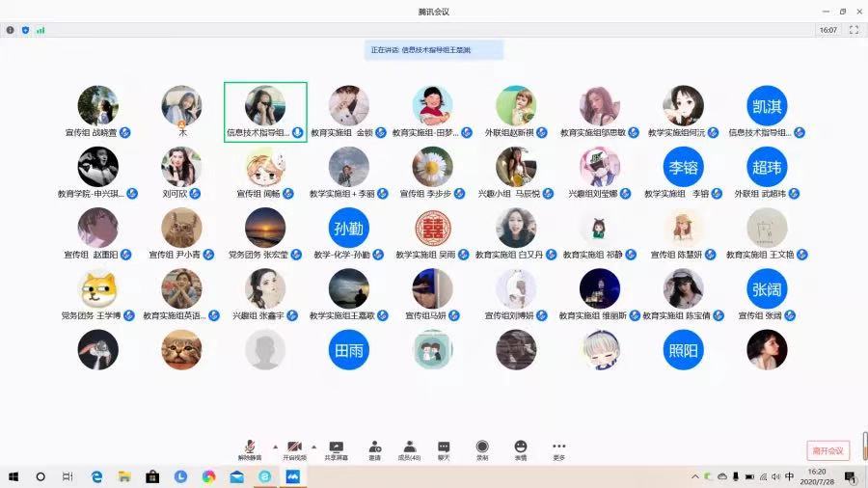Start recording with the 录制 icon
868x488 pixels.
[482, 449]
